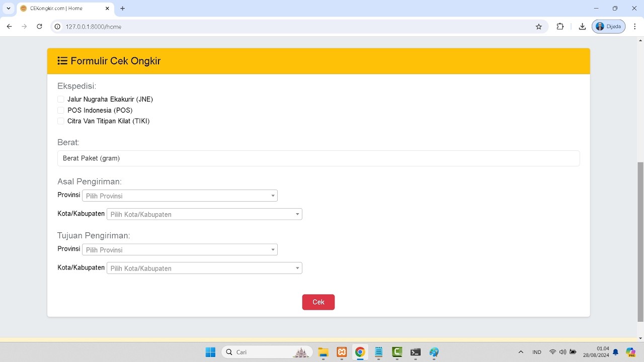Viewport: 644px width, 362px height.
Task: Open the Tujuan Pengiriman Kota/Kabupaten dropdown
Action: click(x=204, y=268)
